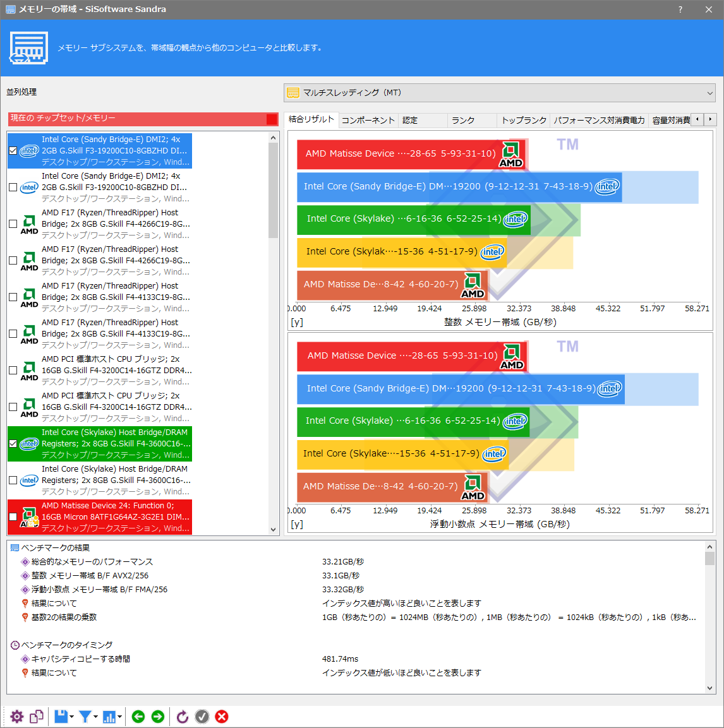Click the memory bandwidth module icon in header
This screenshot has height=728, width=724.
pos(29,48)
